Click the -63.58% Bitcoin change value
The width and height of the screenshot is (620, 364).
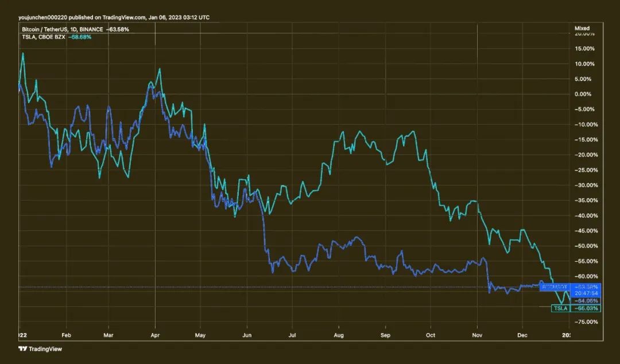click(118, 29)
